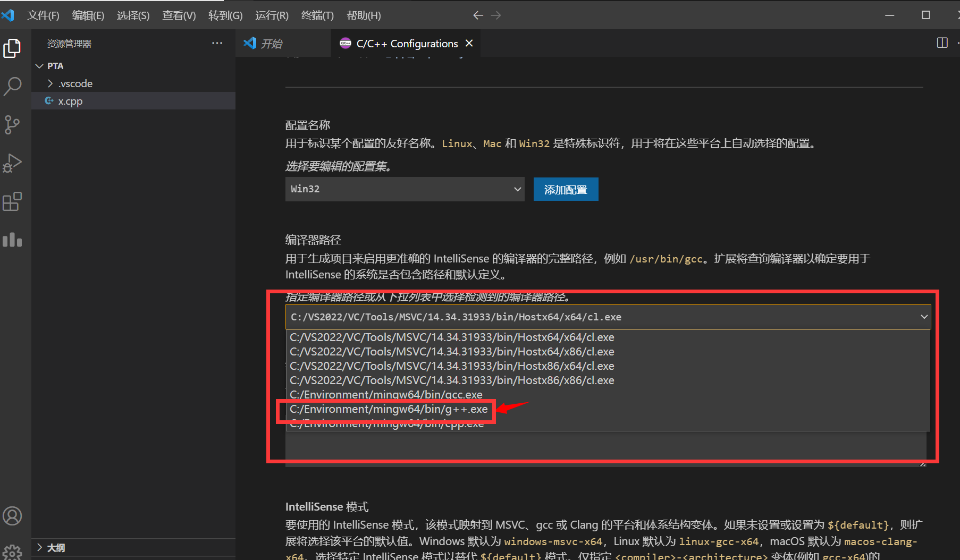Viewport: 960px width, 560px height.
Task: Open the 转到(G) menu
Action: pyautogui.click(x=225, y=15)
